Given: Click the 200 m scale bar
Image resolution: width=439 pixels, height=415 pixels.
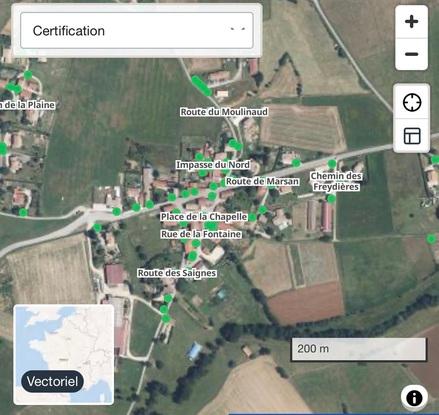Looking at the screenshot, I should coord(359,349).
